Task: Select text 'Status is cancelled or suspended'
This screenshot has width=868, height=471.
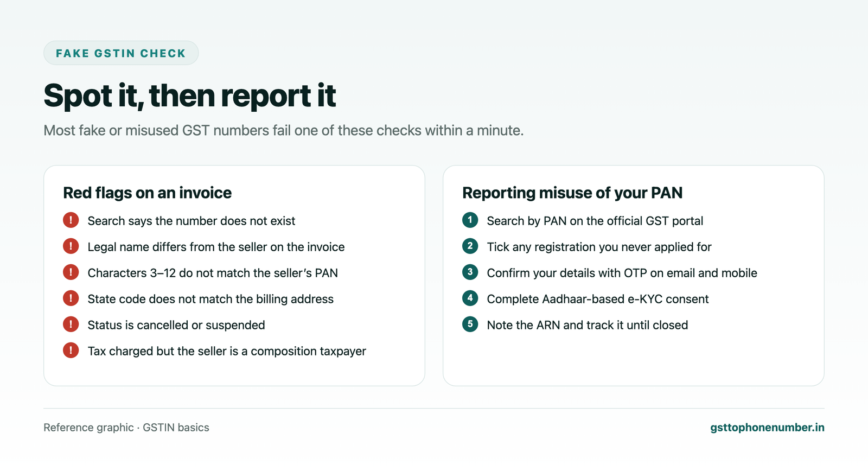Action: point(176,325)
